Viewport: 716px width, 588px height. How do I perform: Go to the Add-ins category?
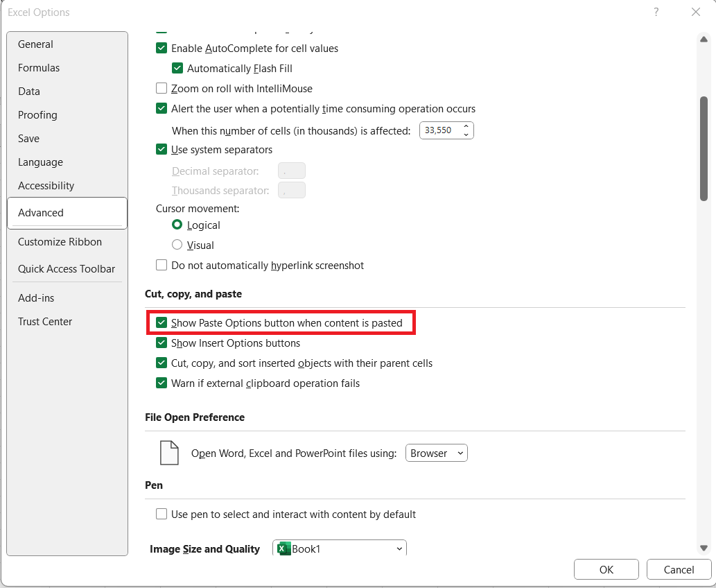click(x=67, y=298)
